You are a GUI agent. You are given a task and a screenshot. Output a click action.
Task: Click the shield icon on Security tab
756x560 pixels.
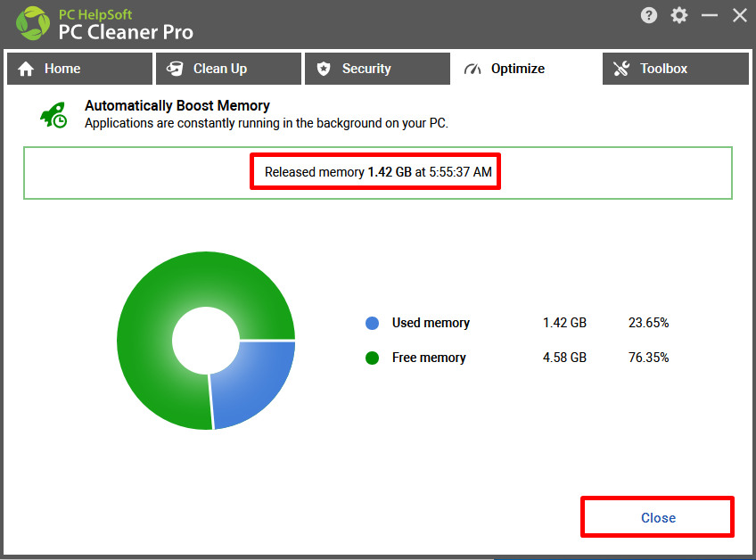coord(324,69)
